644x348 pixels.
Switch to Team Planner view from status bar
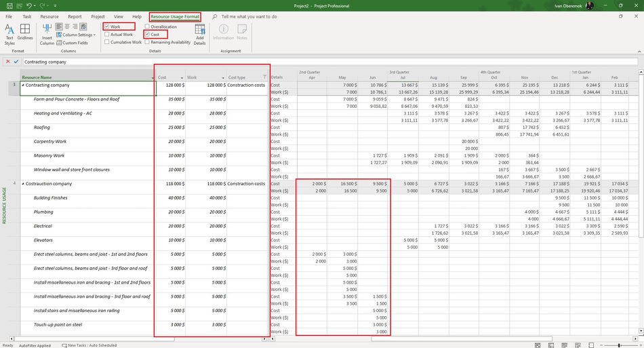(564, 345)
